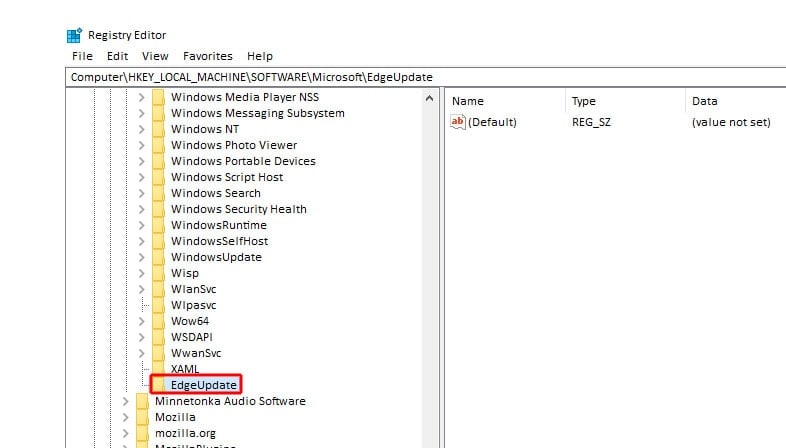
Task: Click the folder icon beside Windows Portable Devices
Action: point(158,161)
